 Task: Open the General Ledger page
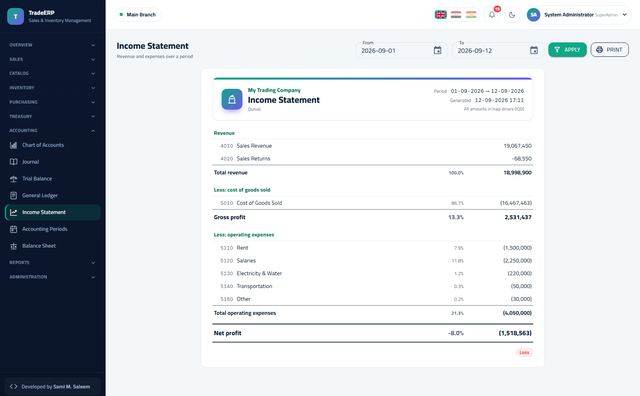[52, 195]
